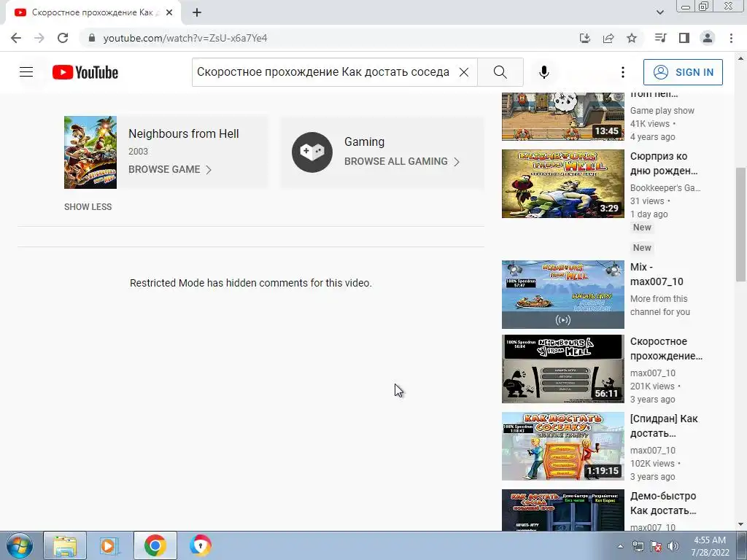747x560 pixels.
Task: Click the [Спидран] Как достать title
Action: [664, 426]
